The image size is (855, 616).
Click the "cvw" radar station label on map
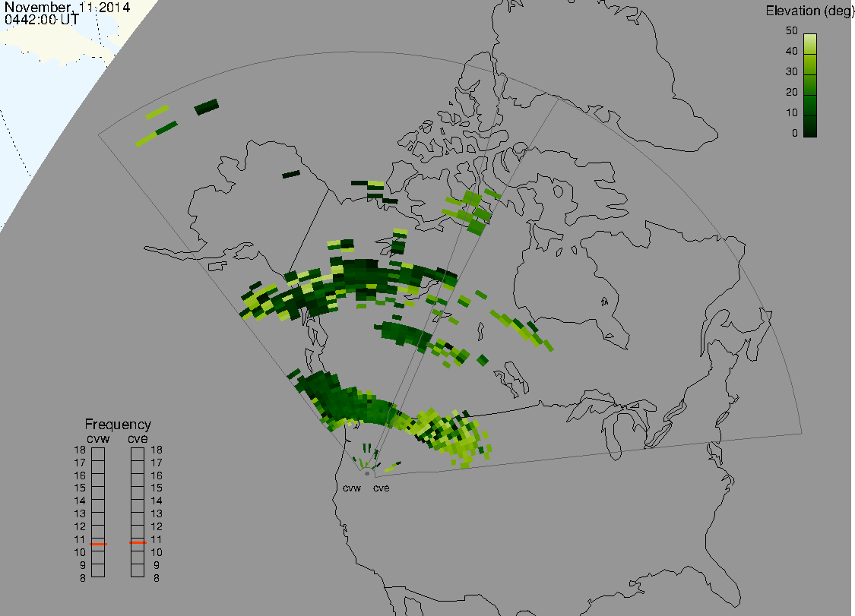352,488
